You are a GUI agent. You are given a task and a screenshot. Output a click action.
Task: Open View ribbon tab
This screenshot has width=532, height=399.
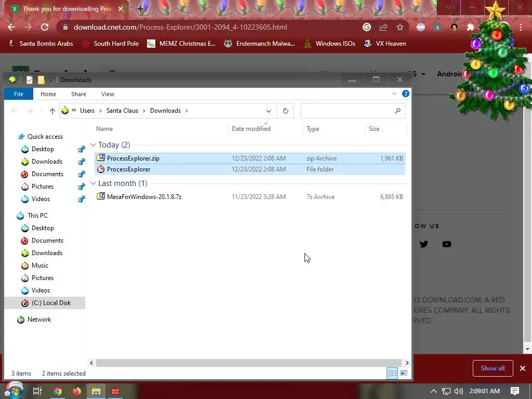[108, 94]
